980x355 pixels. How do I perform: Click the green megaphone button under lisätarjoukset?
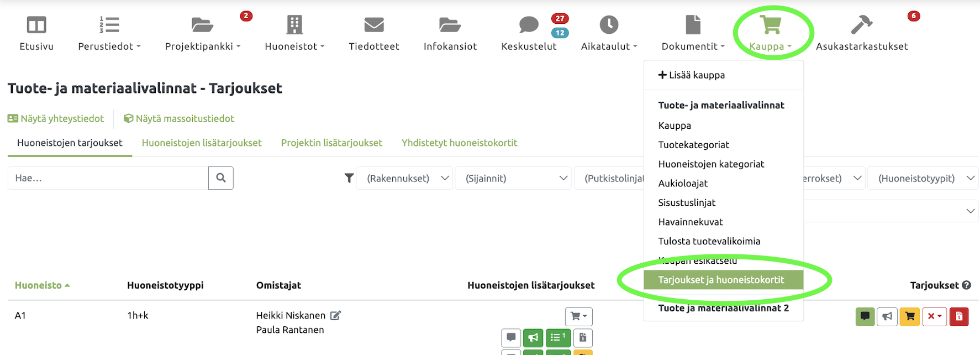coord(533,337)
